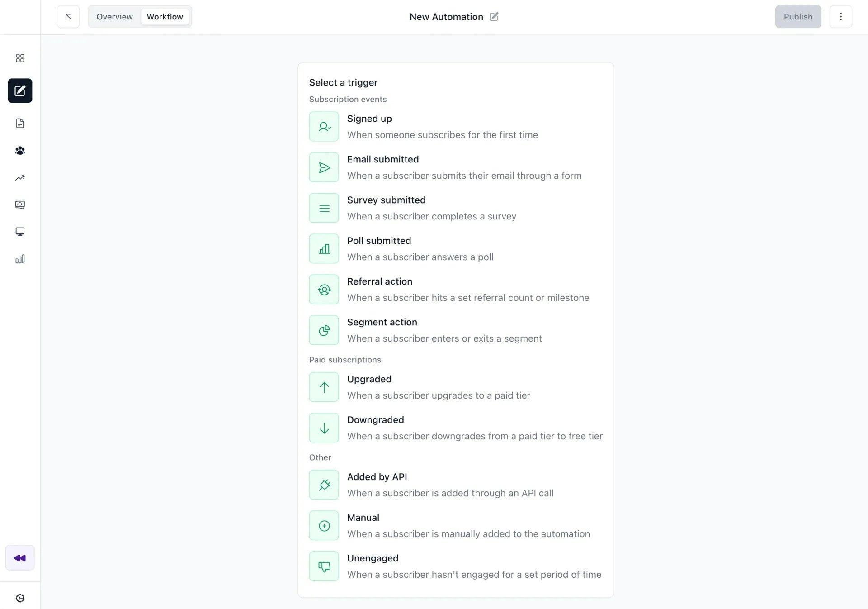Select the monetization cash icon in the sidebar
Image resolution: width=868 pixels, height=609 pixels.
[20, 205]
